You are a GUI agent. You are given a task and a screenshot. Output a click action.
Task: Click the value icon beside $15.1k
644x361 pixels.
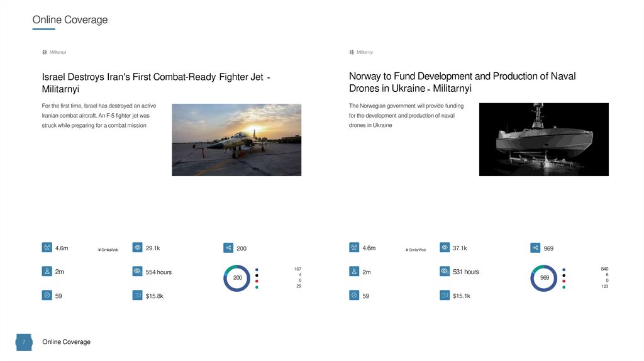coord(445,295)
